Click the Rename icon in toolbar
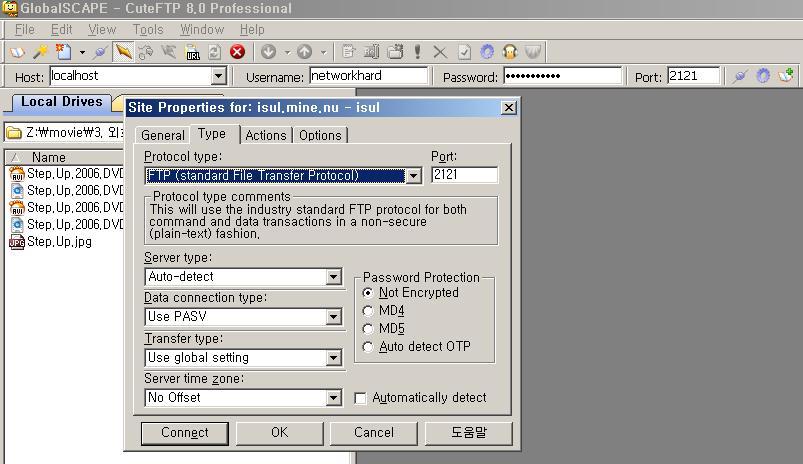The height and width of the screenshot is (464, 803). (372, 52)
